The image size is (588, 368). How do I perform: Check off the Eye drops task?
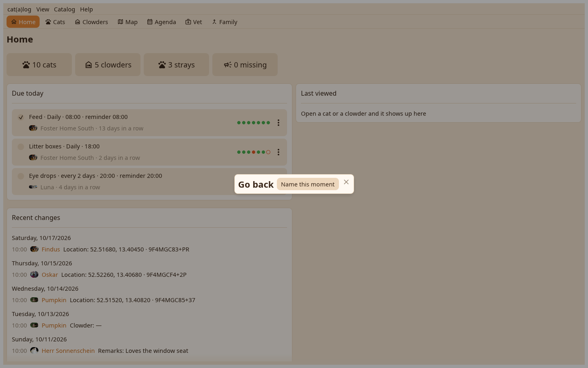click(x=21, y=176)
